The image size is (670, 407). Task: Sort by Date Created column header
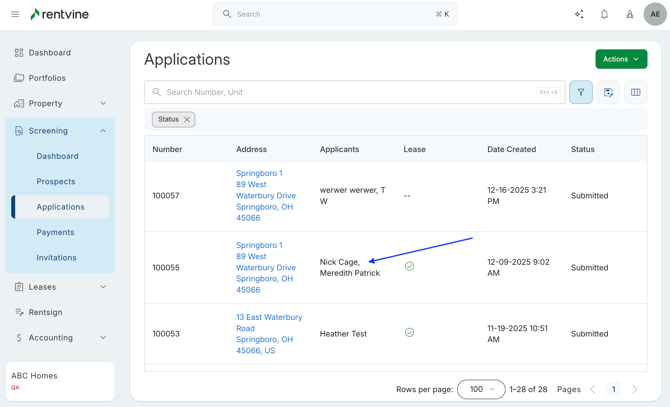[511, 149]
